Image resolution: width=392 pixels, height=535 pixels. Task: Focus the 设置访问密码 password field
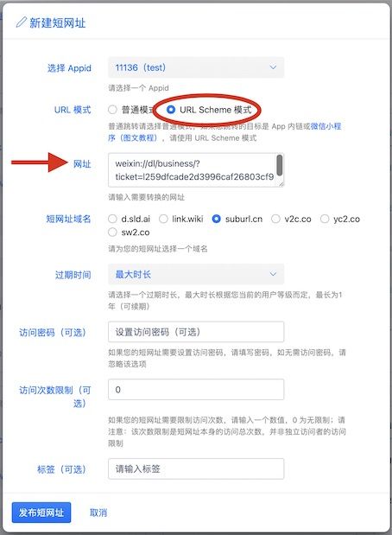tap(196, 332)
